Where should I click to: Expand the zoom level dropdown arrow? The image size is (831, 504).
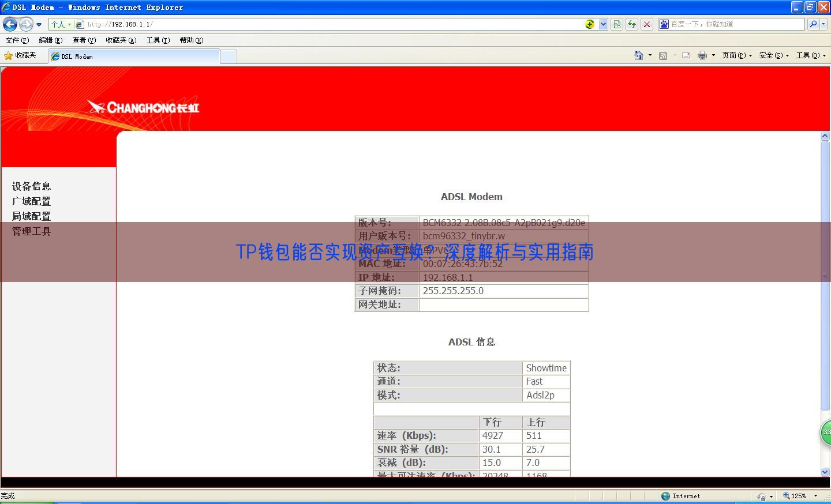(815, 496)
